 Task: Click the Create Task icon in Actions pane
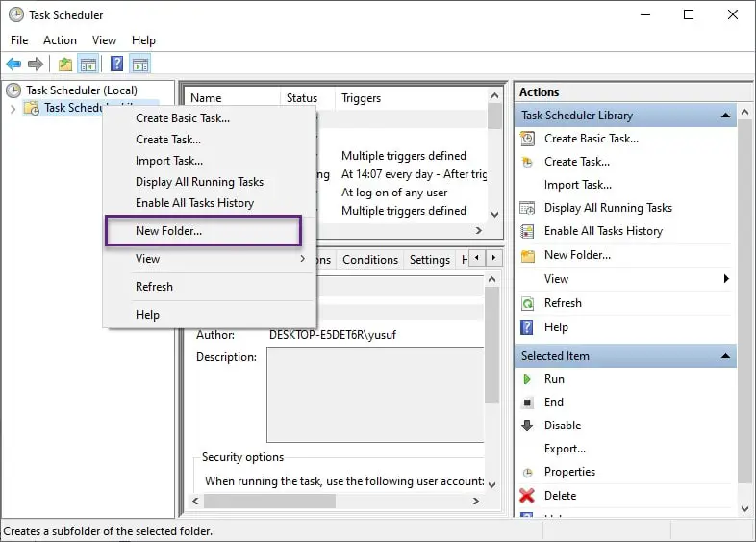[527, 162]
